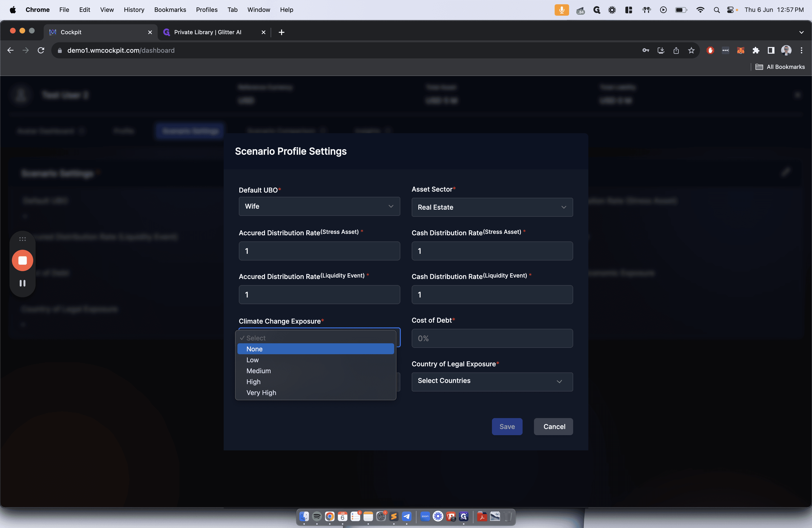The height and width of the screenshot is (528, 812).
Task: Click the AirPods icon in menu bar
Action: point(646,10)
